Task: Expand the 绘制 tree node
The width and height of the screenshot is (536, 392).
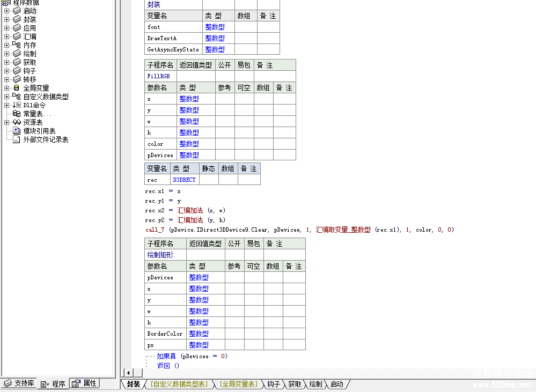Action: tap(7, 54)
